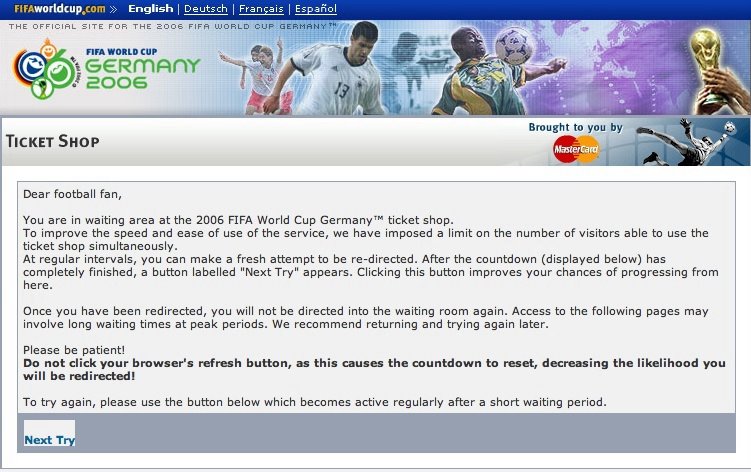Click the 'Dear football fan' message text
The height and width of the screenshot is (472, 751).
[72, 194]
